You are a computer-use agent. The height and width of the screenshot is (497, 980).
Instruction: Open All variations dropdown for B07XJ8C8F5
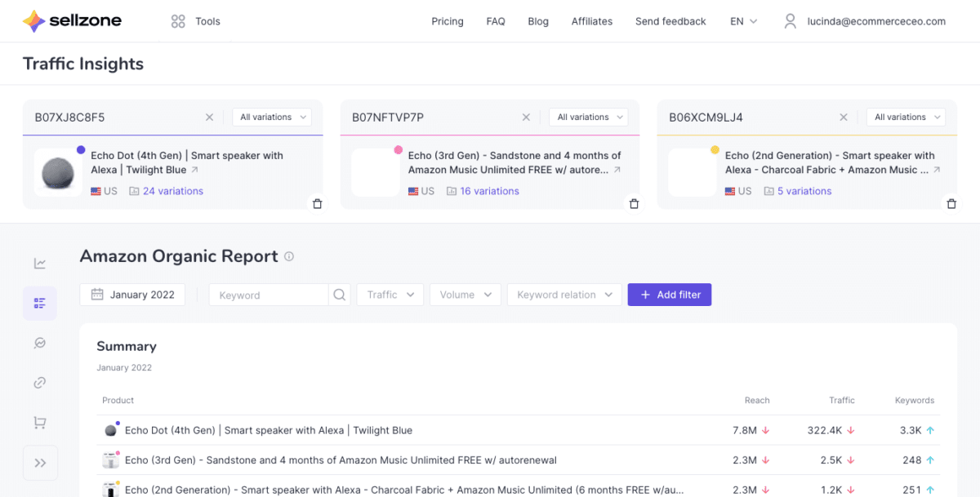[272, 118]
